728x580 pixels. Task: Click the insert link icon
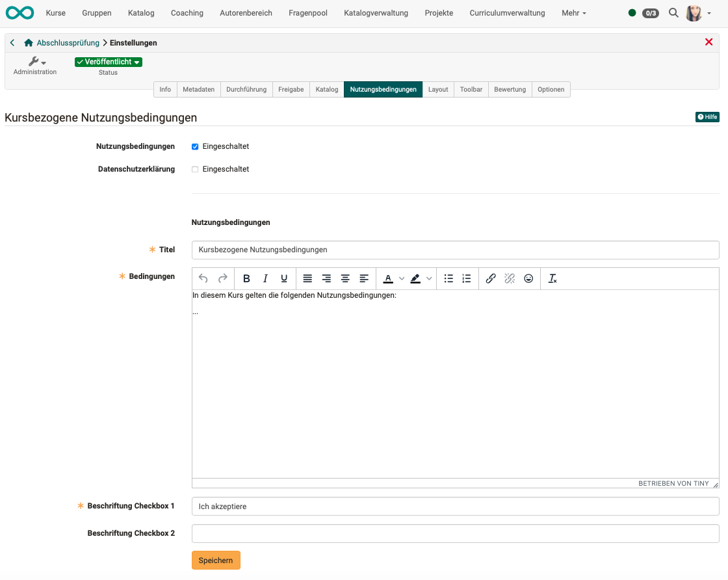pos(491,278)
